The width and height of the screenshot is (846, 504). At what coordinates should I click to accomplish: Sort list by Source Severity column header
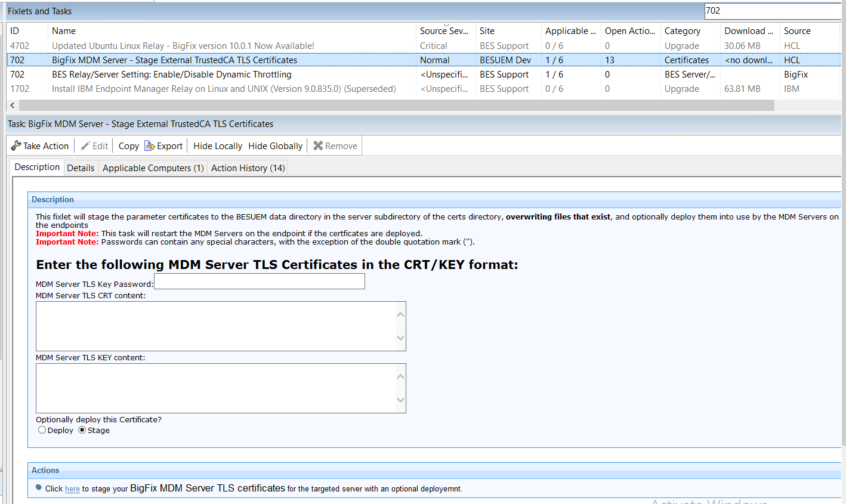pos(443,31)
